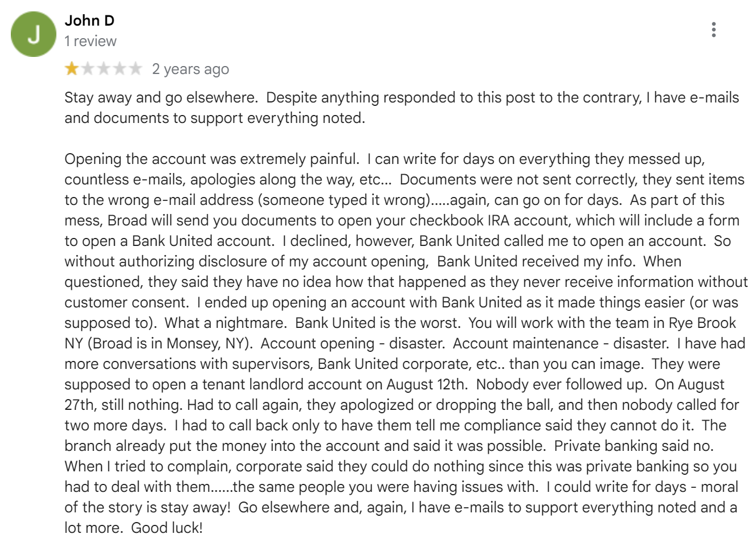Click the fourth gray rating star

pyautogui.click(x=119, y=69)
